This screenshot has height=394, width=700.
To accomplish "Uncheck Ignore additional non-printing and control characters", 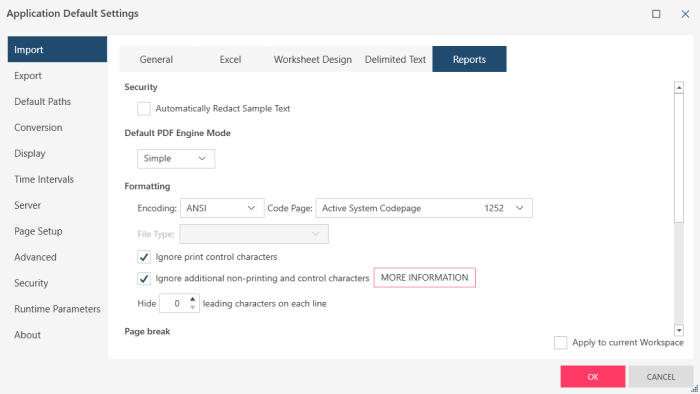I will [144, 278].
